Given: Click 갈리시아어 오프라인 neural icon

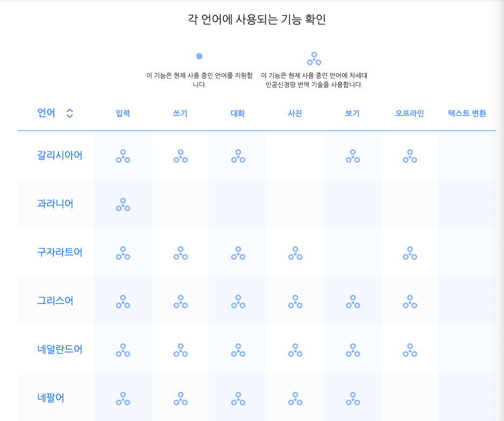Looking at the screenshot, I should coord(410,156).
